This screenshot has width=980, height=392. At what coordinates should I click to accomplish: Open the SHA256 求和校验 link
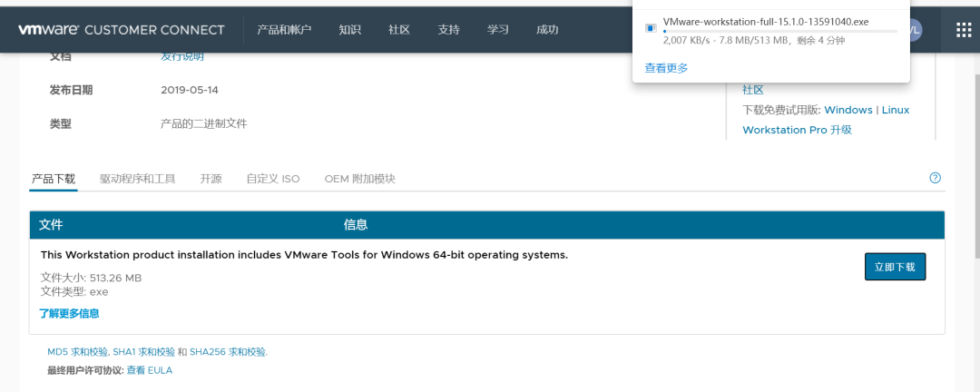tap(228, 352)
